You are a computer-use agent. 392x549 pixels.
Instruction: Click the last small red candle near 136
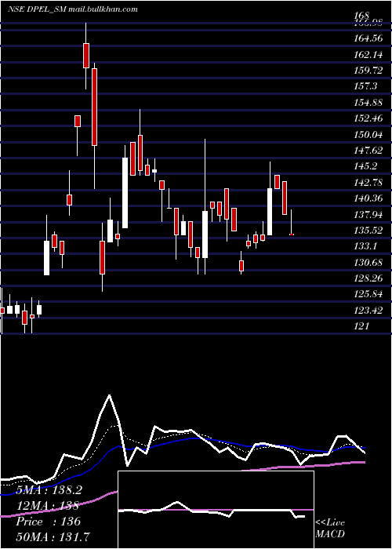[291, 235]
